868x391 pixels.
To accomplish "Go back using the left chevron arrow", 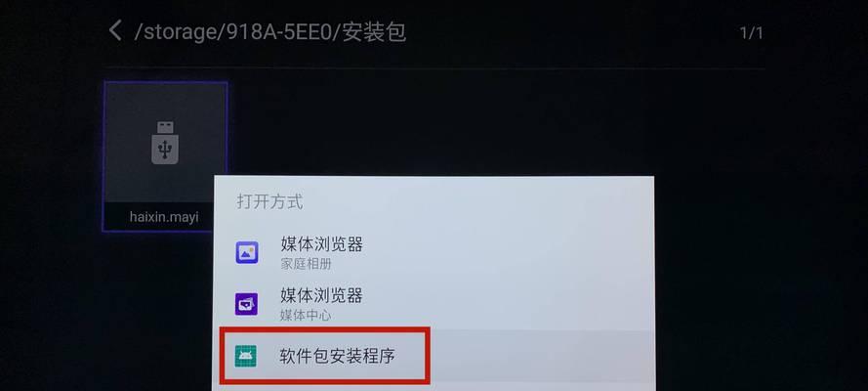I will pos(115,30).
